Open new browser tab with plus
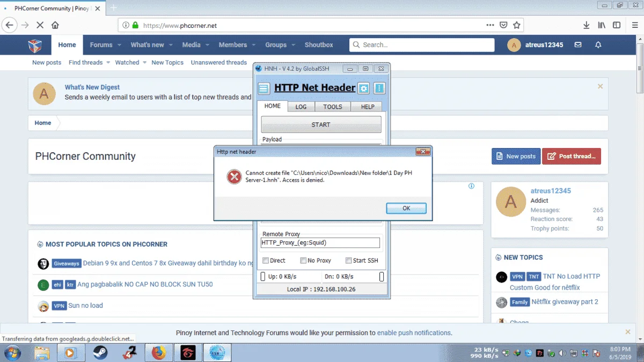The image size is (644, 362). click(114, 8)
